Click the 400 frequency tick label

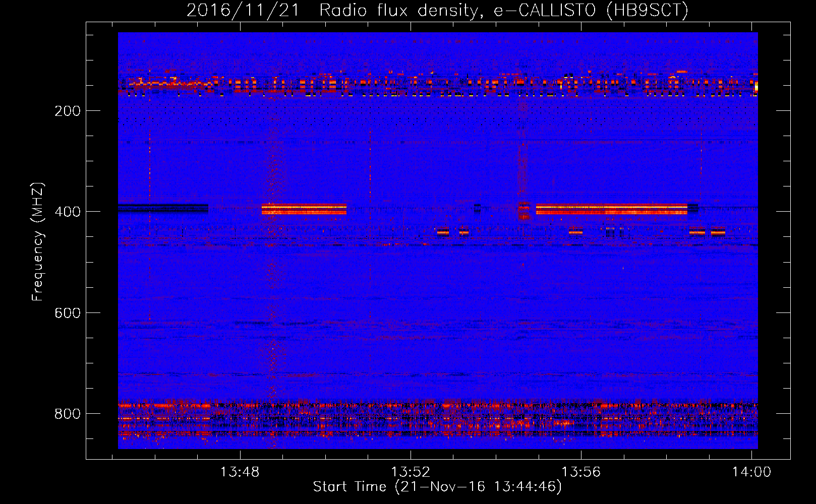tap(68, 212)
